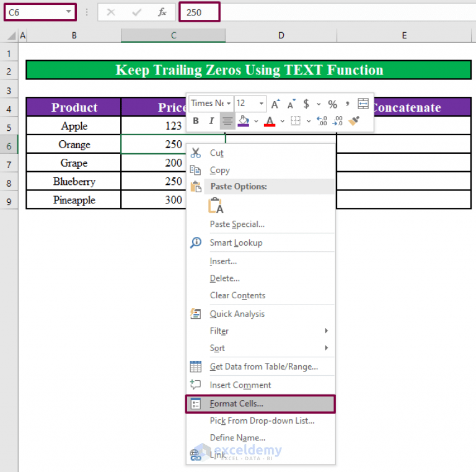The width and height of the screenshot is (476, 472).
Task: Open the Borders dropdown arrow
Action: 309,121
